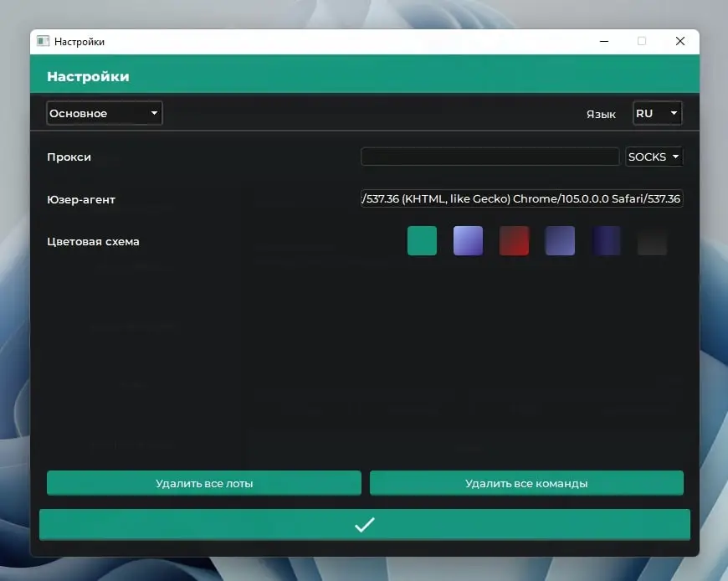Viewport: 728px width, 581px height.
Task: Select the black color scheme swatch
Action: pyautogui.click(x=652, y=240)
